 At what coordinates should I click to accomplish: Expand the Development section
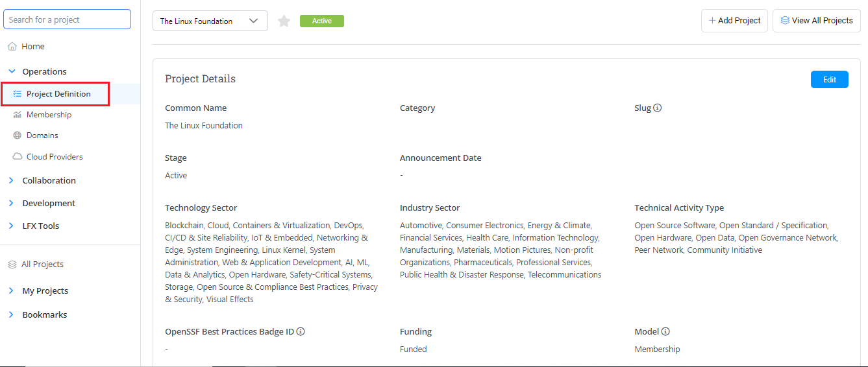(x=12, y=204)
